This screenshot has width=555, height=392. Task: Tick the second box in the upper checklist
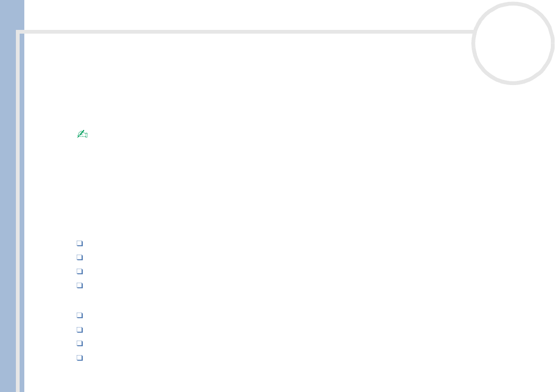tap(80, 257)
